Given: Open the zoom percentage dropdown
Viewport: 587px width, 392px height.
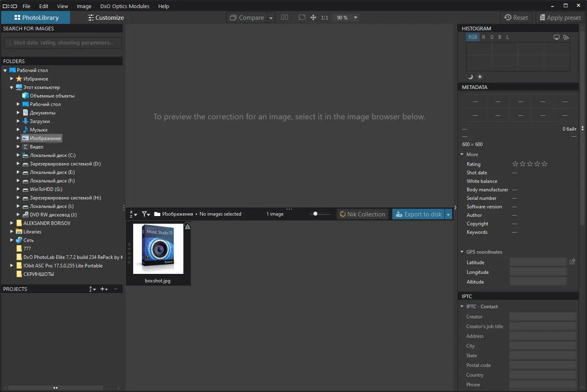Looking at the screenshot, I should click(x=355, y=17).
